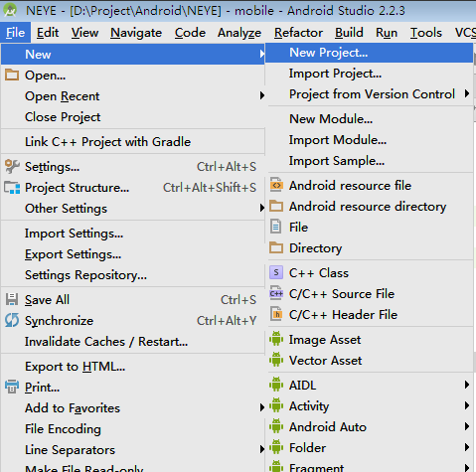The image size is (476, 472).
Task: Click the Android icon beside Vector Asset
Action: [276, 360]
